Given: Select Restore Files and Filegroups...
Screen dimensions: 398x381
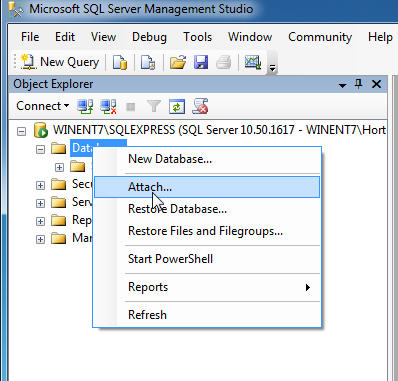Looking at the screenshot, I should 207,231.
